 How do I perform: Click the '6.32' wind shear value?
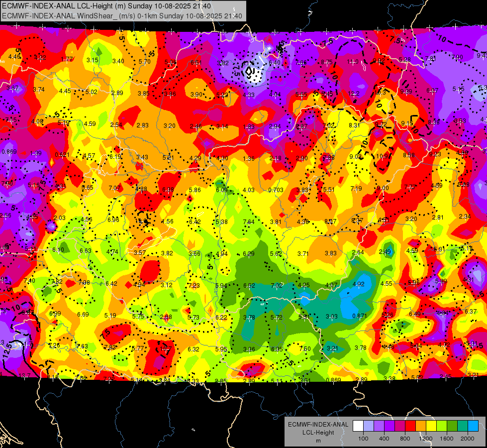tap(193, 349)
